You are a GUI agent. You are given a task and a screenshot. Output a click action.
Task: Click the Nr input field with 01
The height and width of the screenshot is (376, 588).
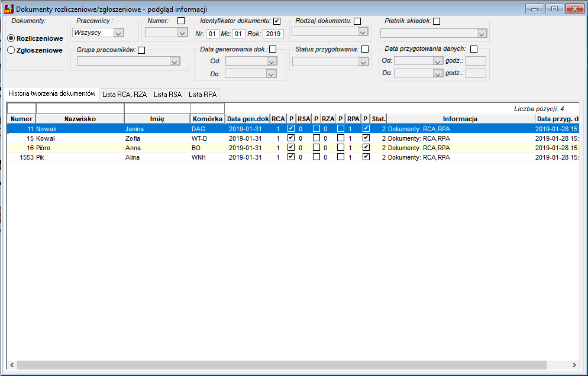(x=212, y=34)
